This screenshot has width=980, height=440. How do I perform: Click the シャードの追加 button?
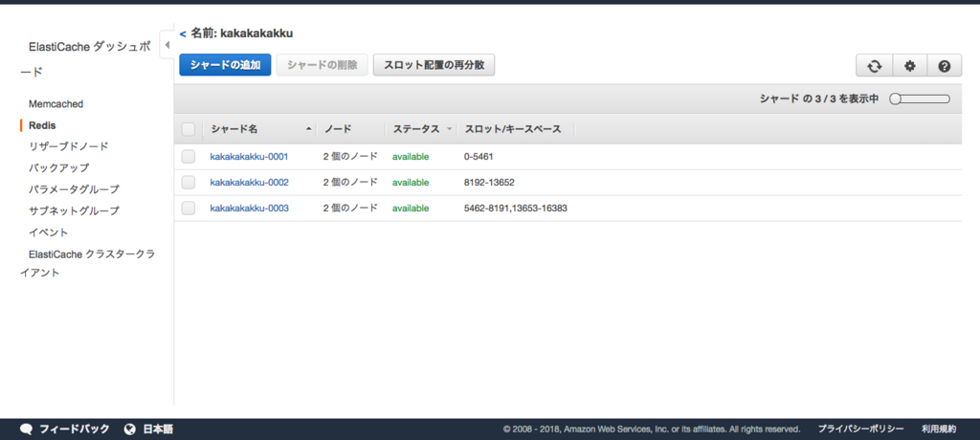tap(225, 65)
